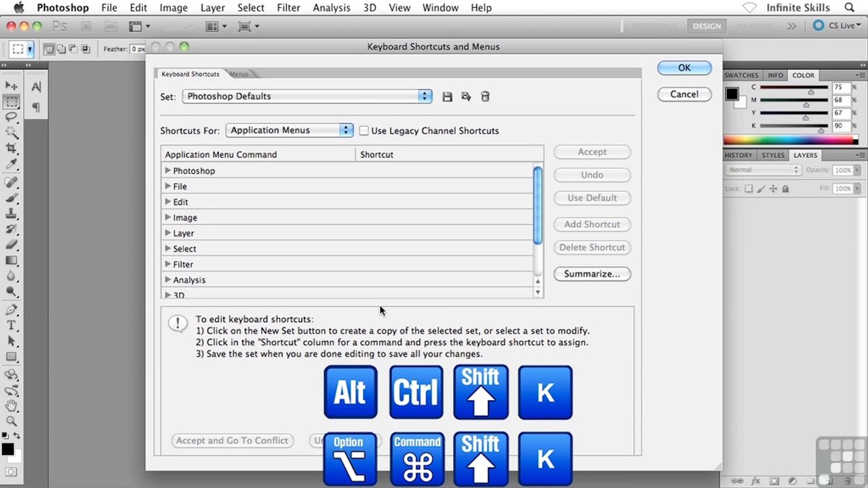Save changes to current shortcut set
Viewport: 868px width, 488px height.
pos(447,97)
